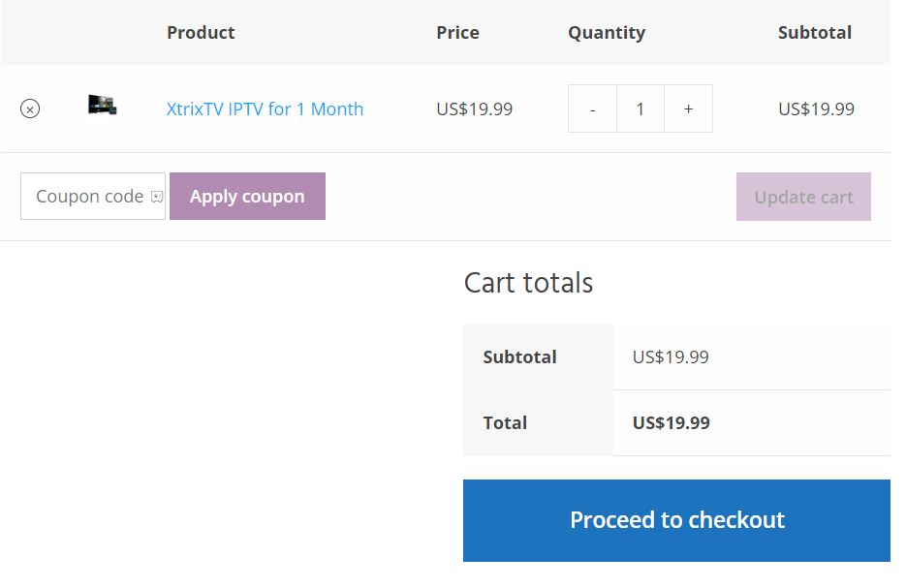906x588 pixels.
Task: Click the Update cart button
Action: coord(803,196)
